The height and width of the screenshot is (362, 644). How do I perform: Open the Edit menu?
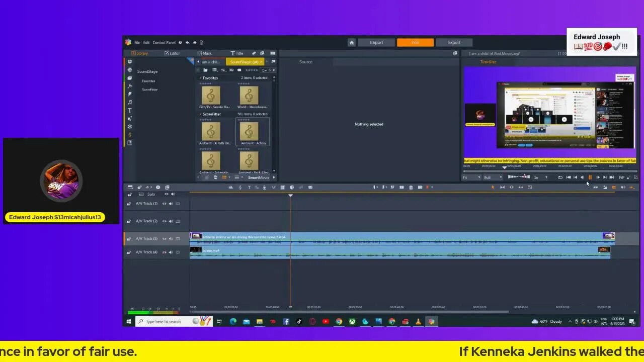(146, 43)
